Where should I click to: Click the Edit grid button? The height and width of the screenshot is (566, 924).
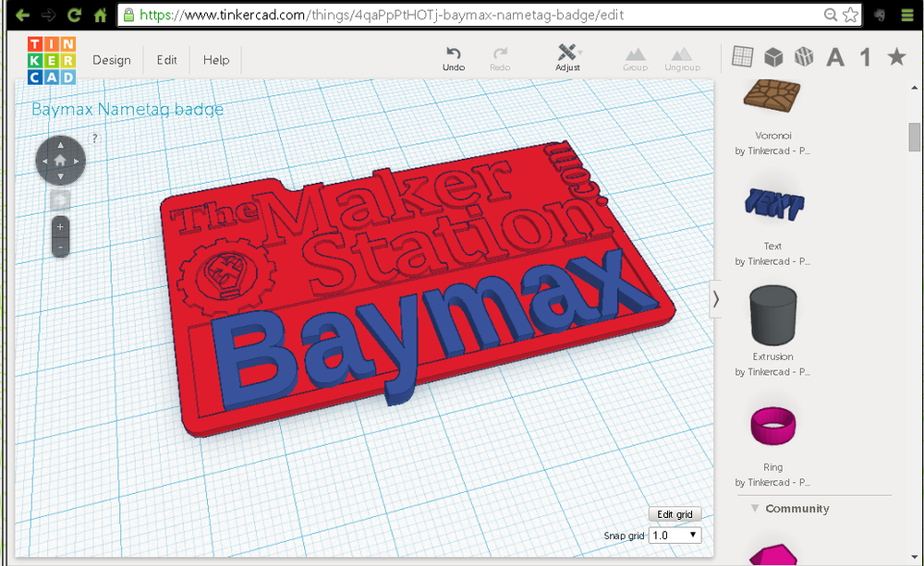pyautogui.click(x=675, y=514)
